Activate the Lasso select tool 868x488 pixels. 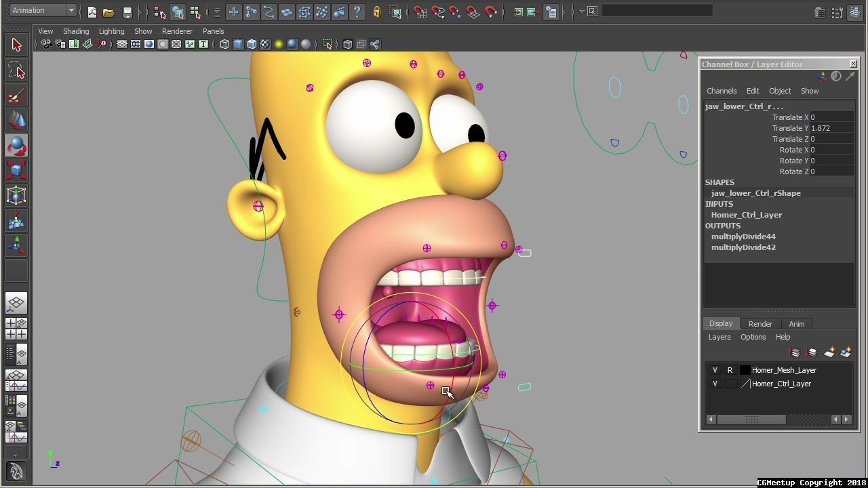pyautogui.click(x=16, y=70)
